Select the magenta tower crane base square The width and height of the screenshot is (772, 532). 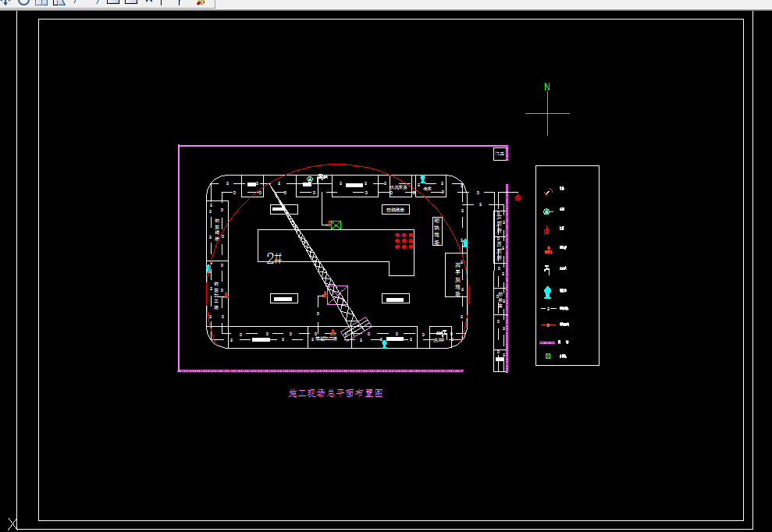[x=338, y=296]
